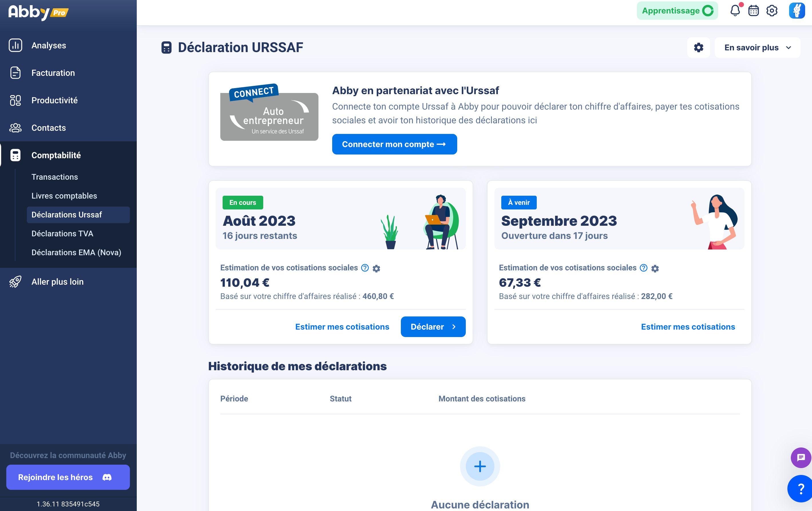Open Aller plus loin section
Image resolution: width=812 pixels, height=511 pixels.
(x=57, y=282)
